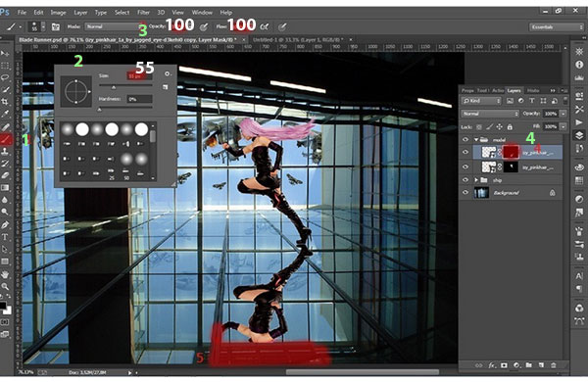Select the Eyedropper tool
This screenshot has width=588, height=382.
point(5,114)
